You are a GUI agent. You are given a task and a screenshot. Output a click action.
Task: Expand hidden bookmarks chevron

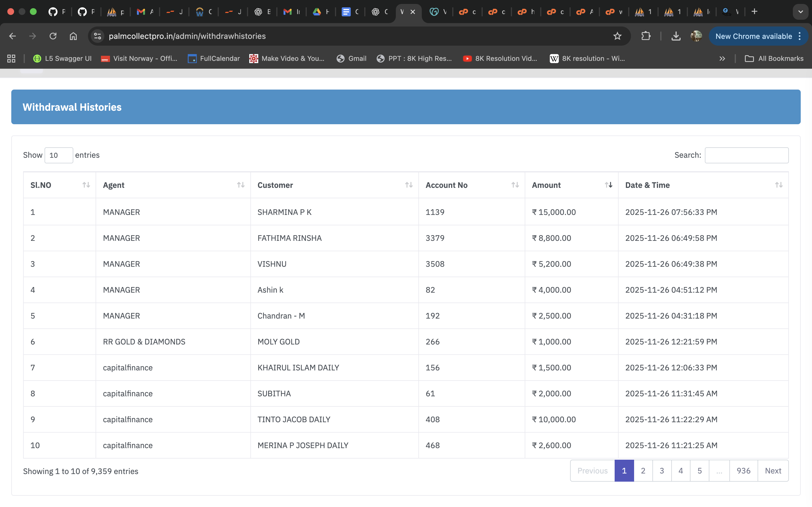[722, 59]
